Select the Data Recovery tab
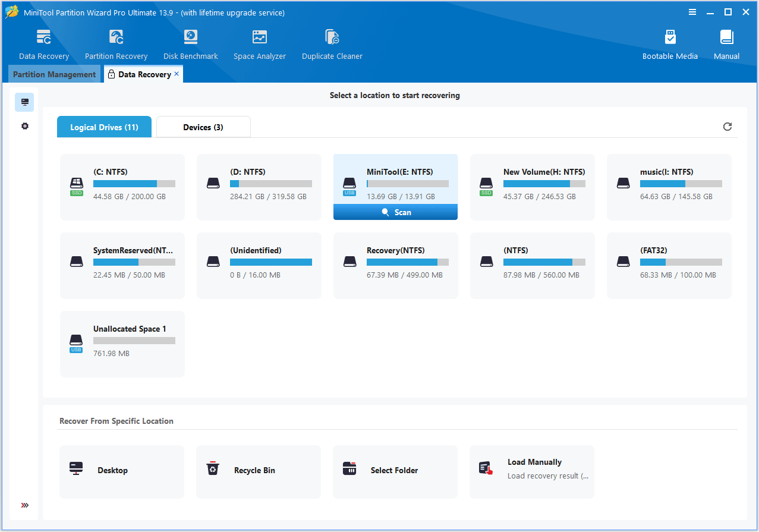Viewport: 759px width, 532px height. (144, 74)
